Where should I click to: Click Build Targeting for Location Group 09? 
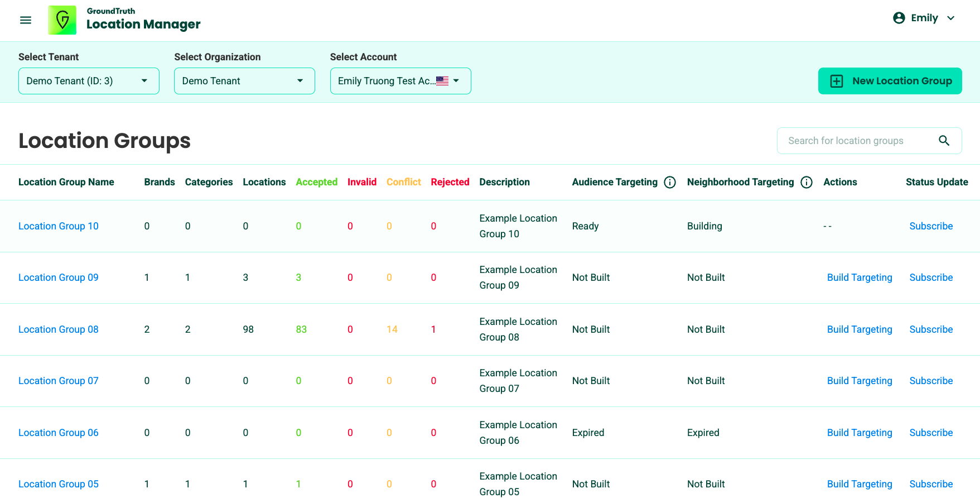point(859,277)
